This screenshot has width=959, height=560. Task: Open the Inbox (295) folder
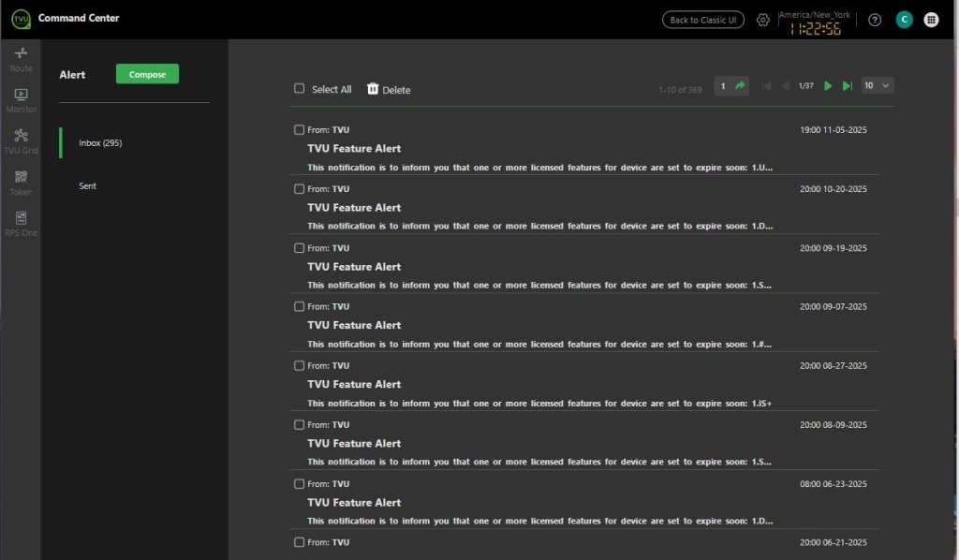(99, 142)
